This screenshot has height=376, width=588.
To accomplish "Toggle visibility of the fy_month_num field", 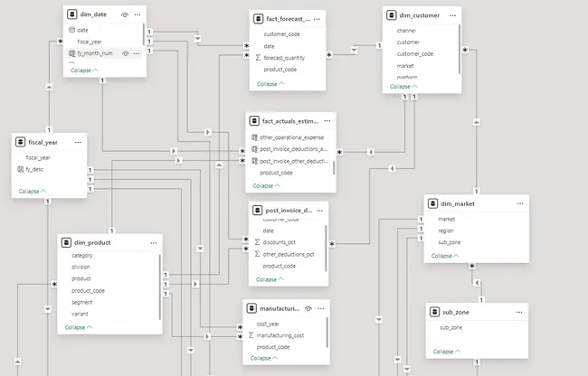I will click(126, 53).
